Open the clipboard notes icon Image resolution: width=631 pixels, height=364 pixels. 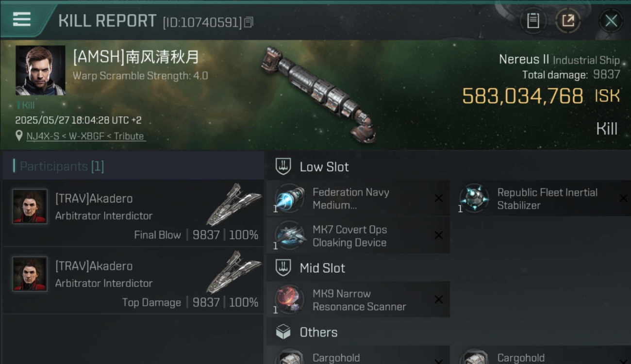pyautogui.click(x=533, y=21)
